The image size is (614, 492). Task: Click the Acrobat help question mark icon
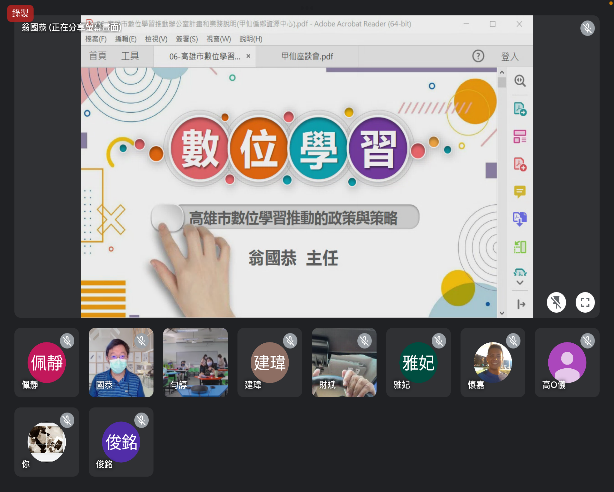[x=478, y=56]
